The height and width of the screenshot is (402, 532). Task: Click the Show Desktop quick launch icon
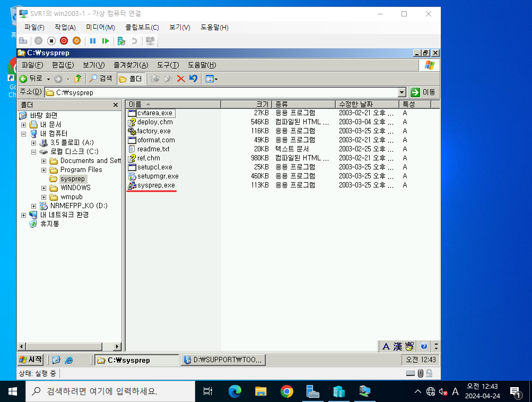[56, 360]
